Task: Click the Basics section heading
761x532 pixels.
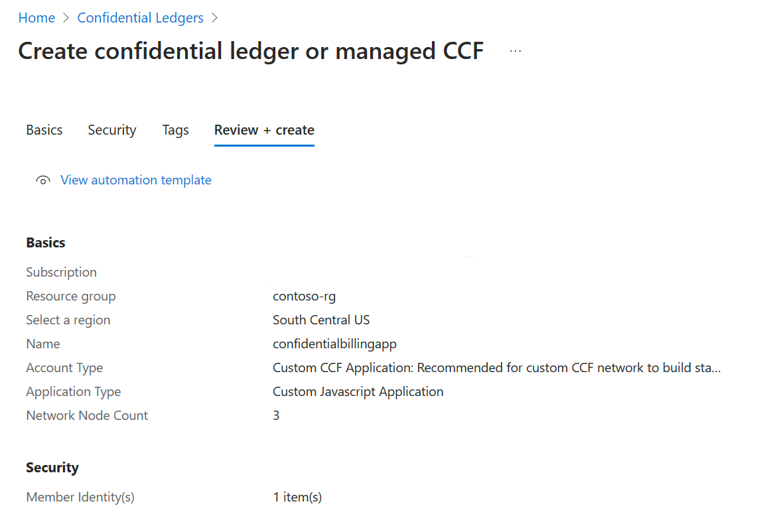Action: click(46, 242)
